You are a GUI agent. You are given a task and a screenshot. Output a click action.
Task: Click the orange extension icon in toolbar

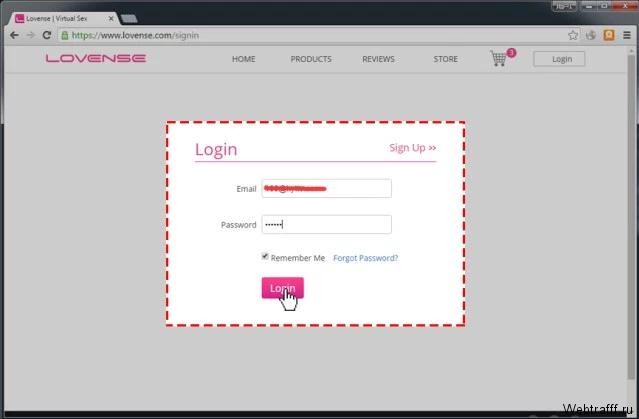tap(609, 35)
